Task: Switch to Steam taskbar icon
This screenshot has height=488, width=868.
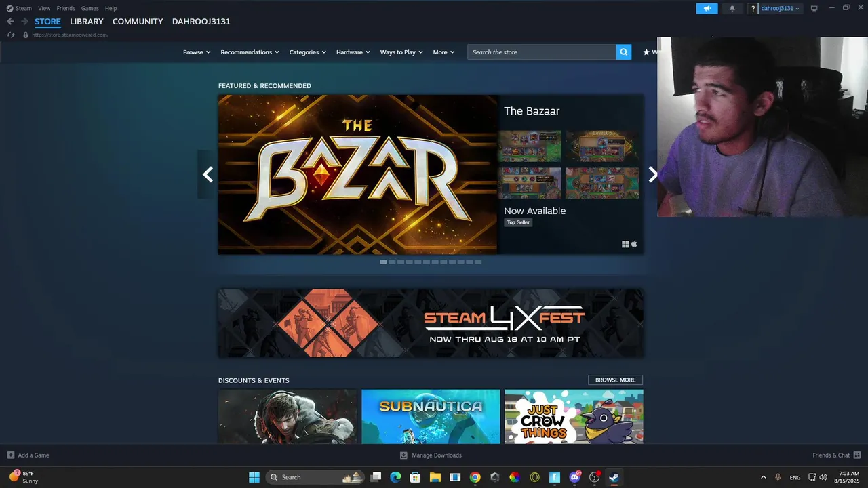Action: 614,477
